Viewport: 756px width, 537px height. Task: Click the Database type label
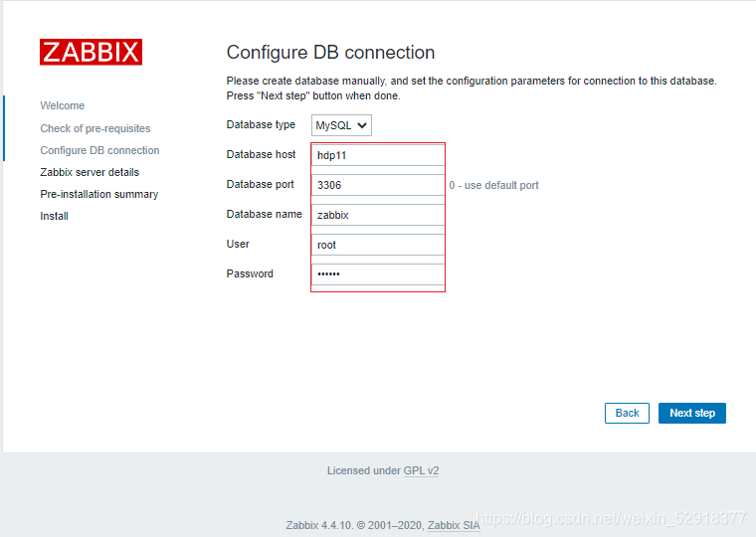(261, 125)
